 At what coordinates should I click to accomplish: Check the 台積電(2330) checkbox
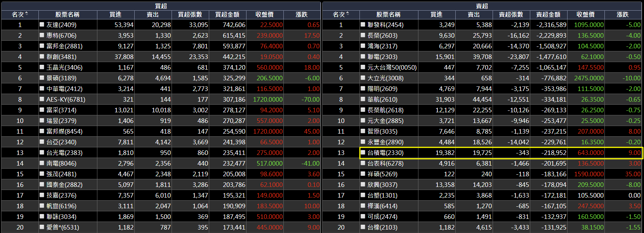tap(363, 152)
